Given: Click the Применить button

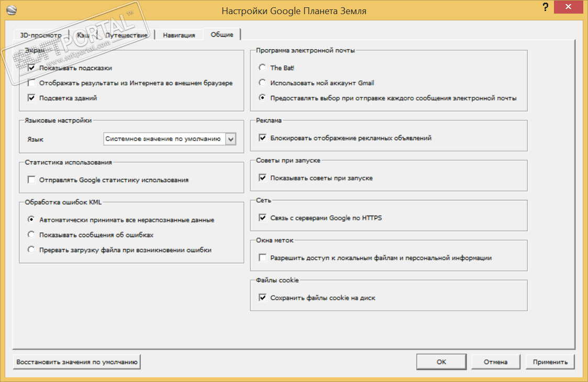Looking at the screenshot, I should pyautogui.click(x=550, y=362).
